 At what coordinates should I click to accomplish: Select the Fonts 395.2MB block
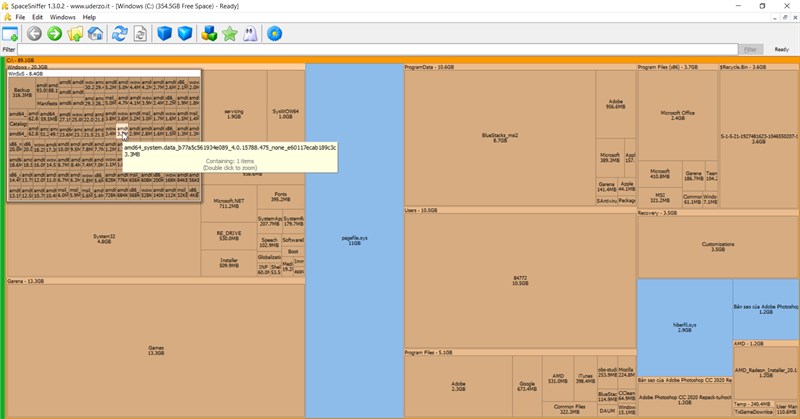click(281, 197)
